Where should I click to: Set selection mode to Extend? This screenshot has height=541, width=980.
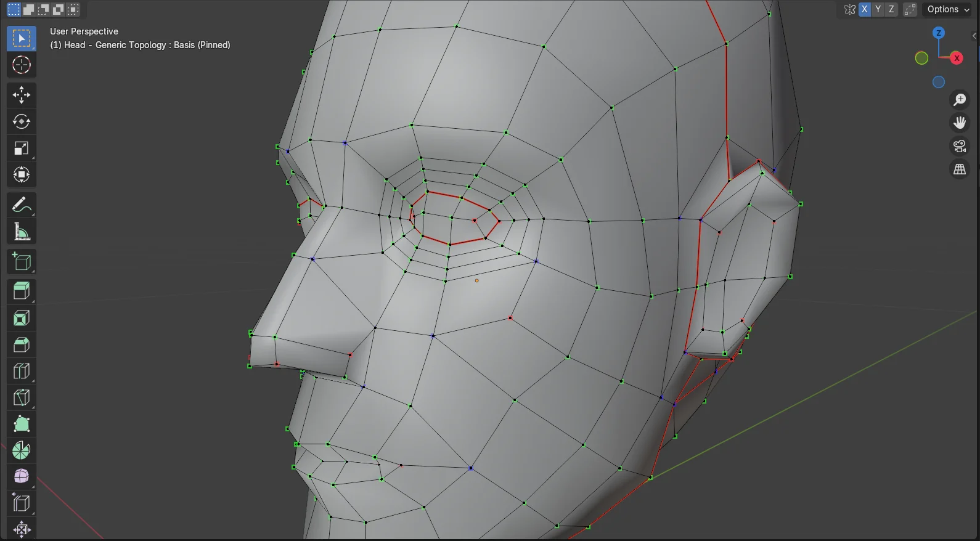click(x=28, y=9)
